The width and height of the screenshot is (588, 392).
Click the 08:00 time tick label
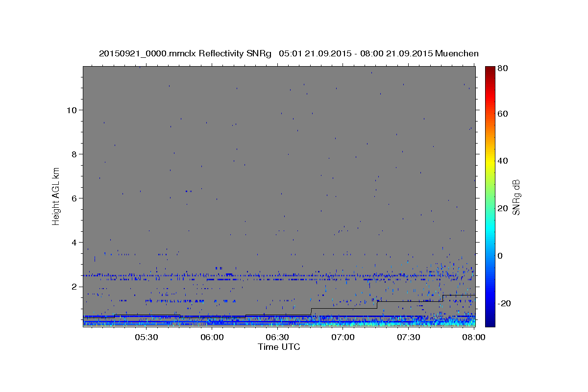coord(473,338)
